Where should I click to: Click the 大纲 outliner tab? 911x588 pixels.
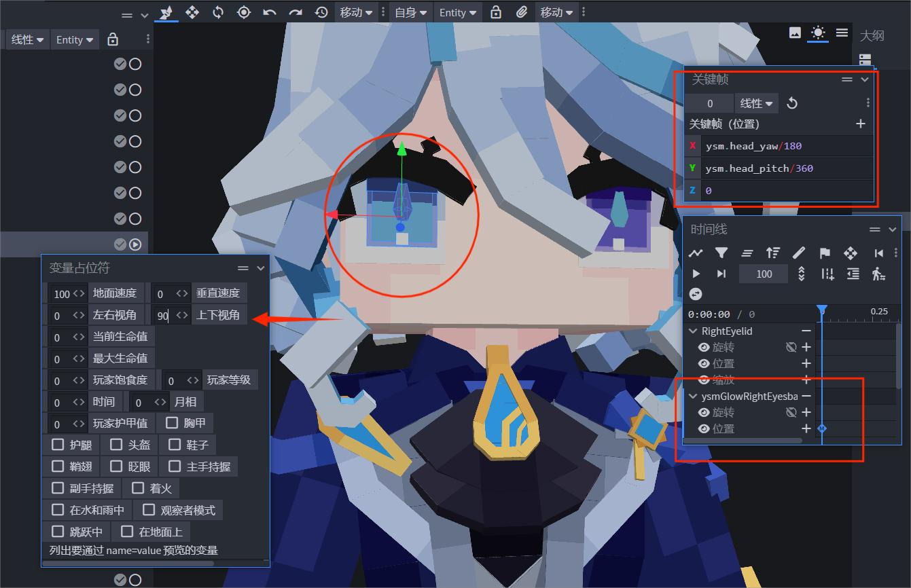tap(872, 35)
